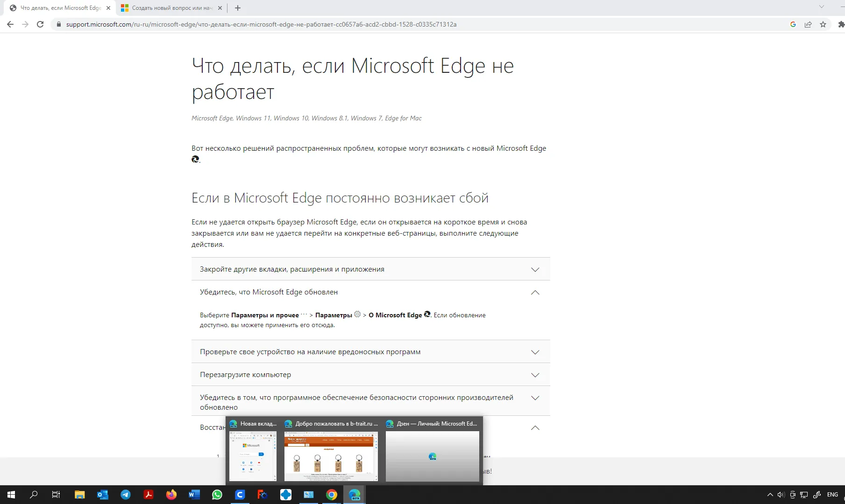Viewport: 845px width, 504px height.
Task: Open the extensions puzzle icon
Action: (x=841, y=24)
